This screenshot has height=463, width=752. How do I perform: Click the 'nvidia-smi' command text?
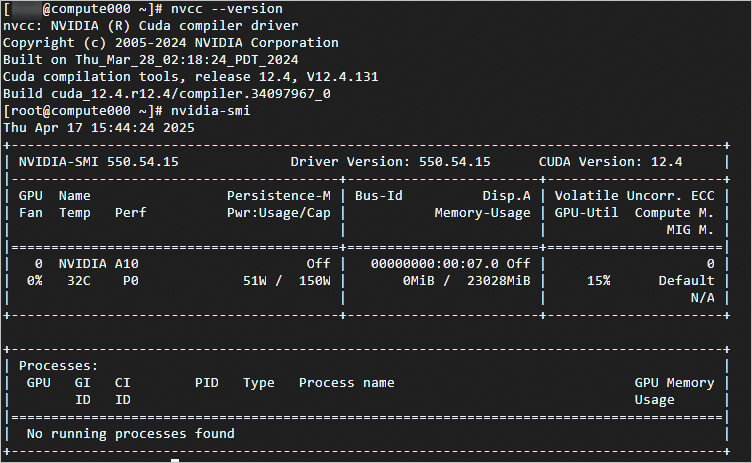tap(211, 111)
